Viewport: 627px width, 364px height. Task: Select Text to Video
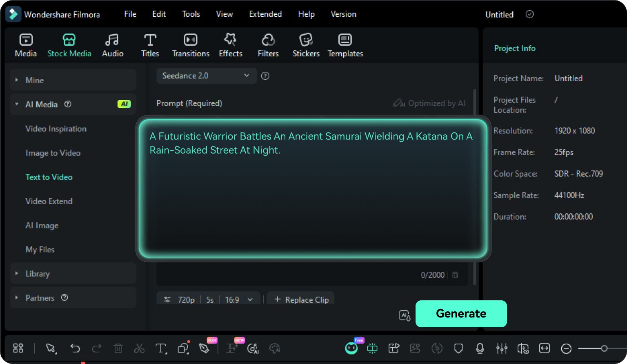tap(49, 177)
